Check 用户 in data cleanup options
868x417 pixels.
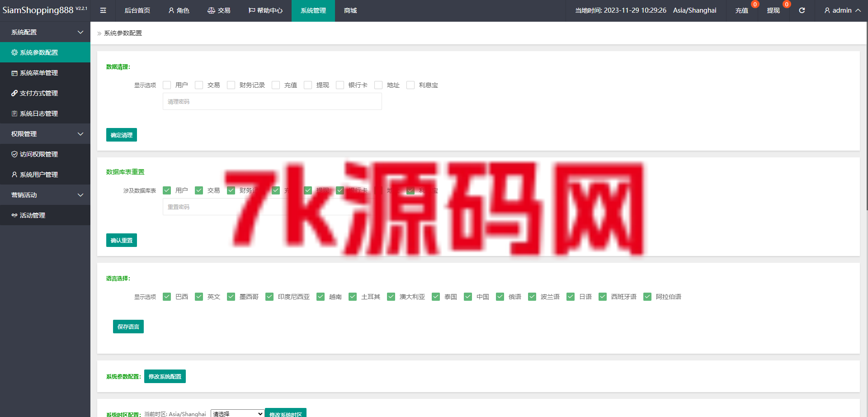(167, 85)
